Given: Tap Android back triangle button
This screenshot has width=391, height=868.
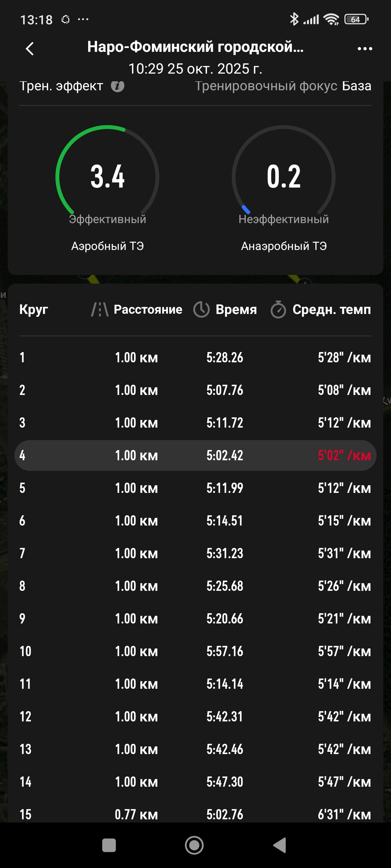Looking at the screenshot, I should [x=280, y=845].
